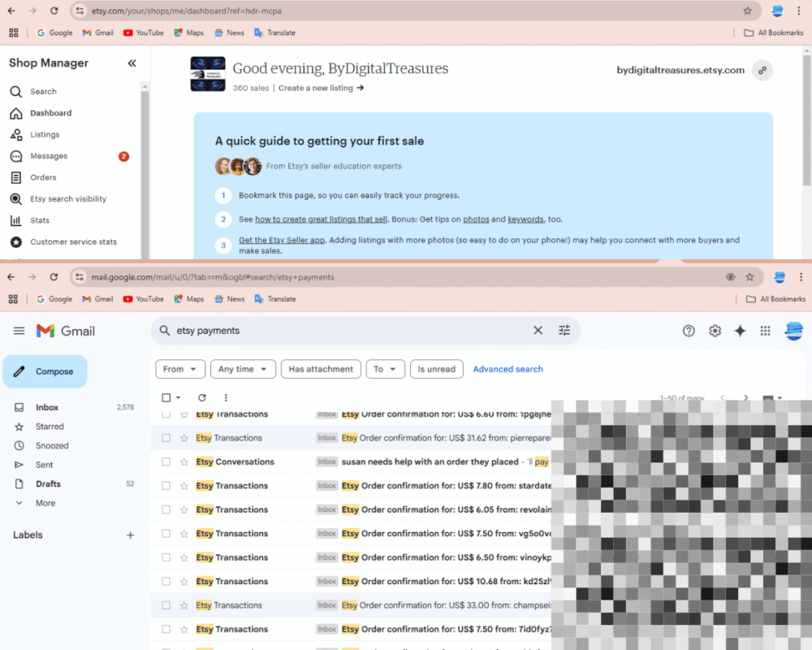Click the ByDigitalTreasures shop logo thumbnail
Screen dimensions: 812x650
tap(208, 74)
